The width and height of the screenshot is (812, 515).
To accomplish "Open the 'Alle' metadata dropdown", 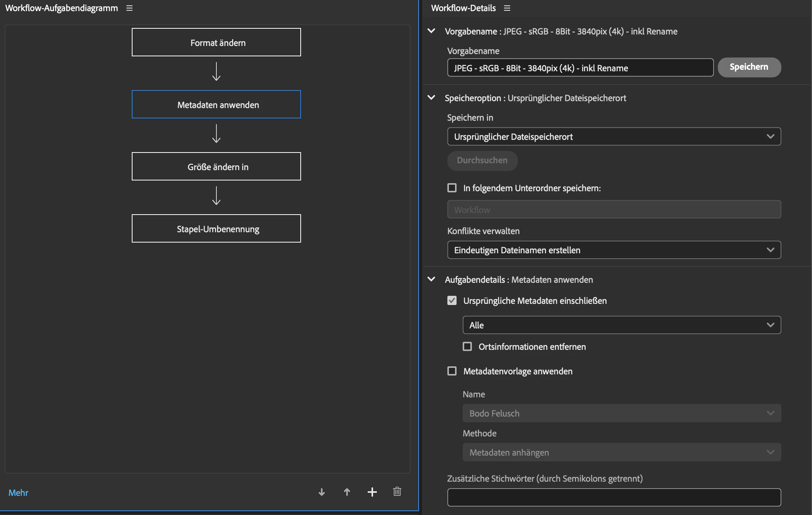I will (x=622, y=325).
